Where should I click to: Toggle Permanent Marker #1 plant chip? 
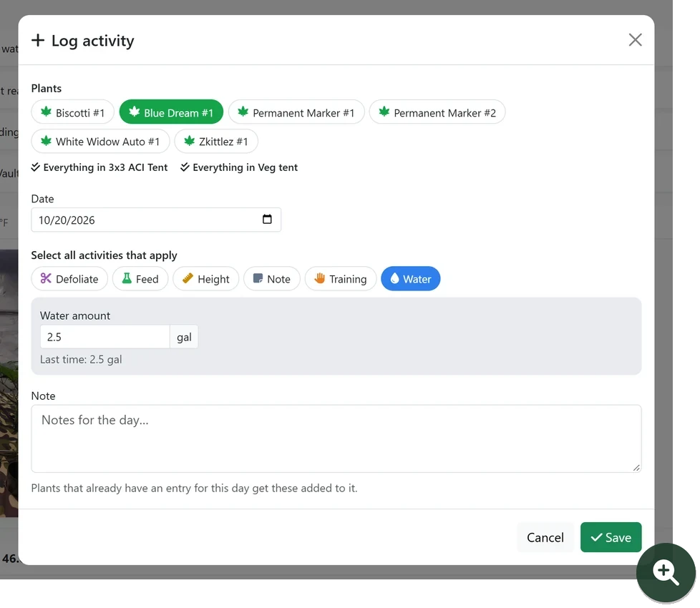pos(296,112)
